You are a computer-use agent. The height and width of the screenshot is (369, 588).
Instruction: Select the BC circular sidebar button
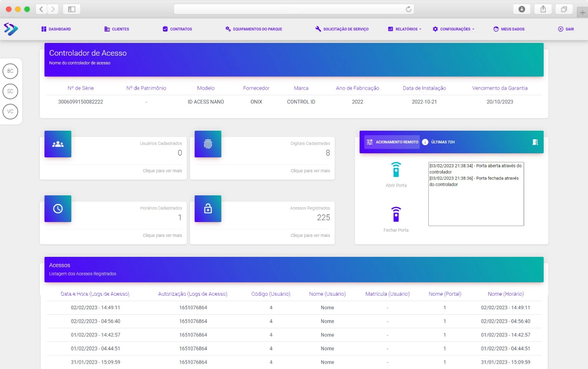pos(10,71)
